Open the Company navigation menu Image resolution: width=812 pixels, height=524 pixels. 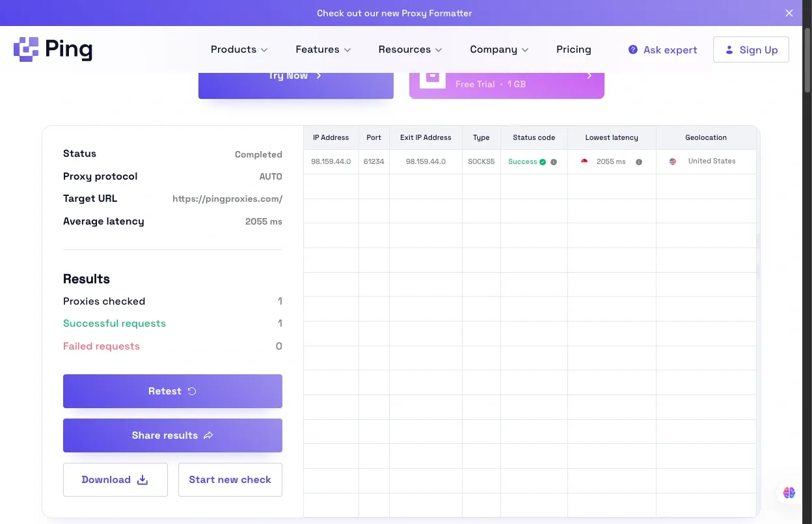coord(499,49)
